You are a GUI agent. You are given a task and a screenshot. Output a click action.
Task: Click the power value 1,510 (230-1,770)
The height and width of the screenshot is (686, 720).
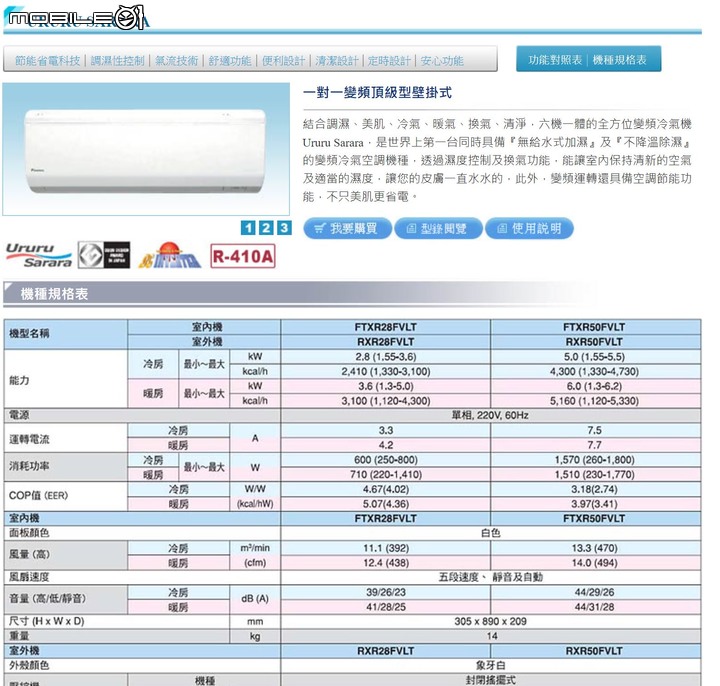594,474
